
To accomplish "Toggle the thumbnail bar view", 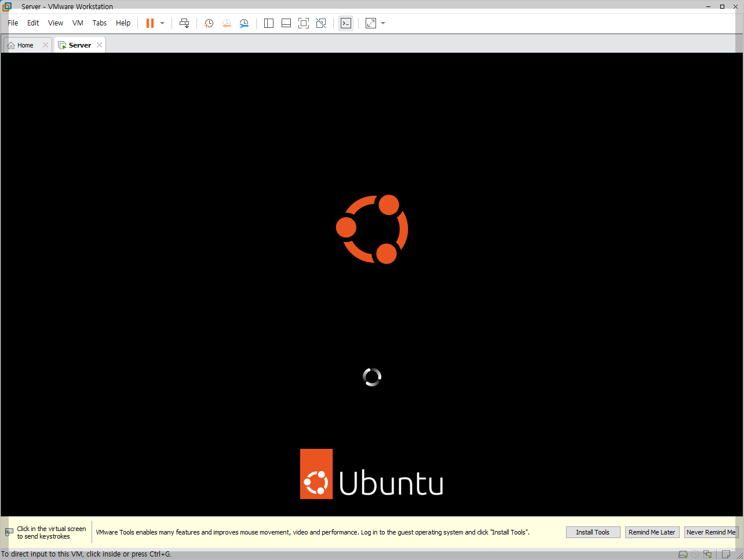I will point(286,23).
